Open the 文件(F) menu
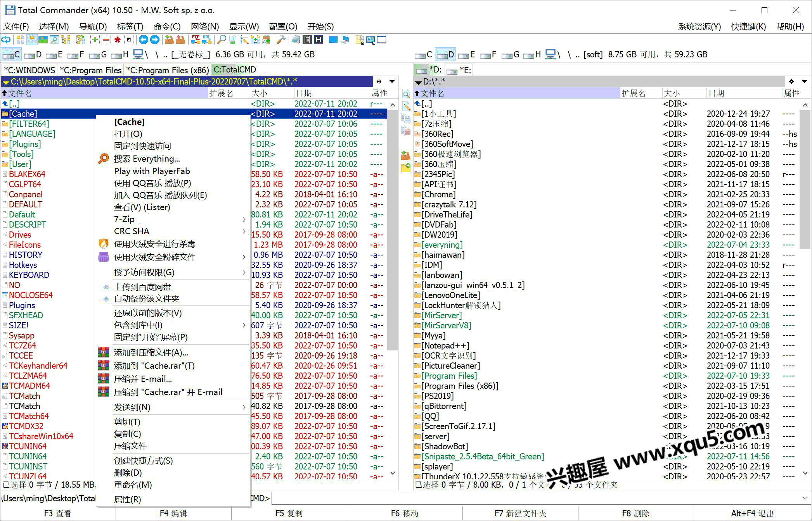Viewport: 812px width, 521px height. coord(16,27)
